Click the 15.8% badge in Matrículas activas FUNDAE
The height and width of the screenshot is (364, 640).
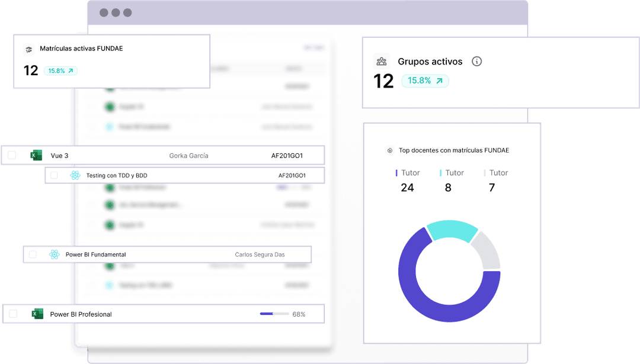coord(60,71)
